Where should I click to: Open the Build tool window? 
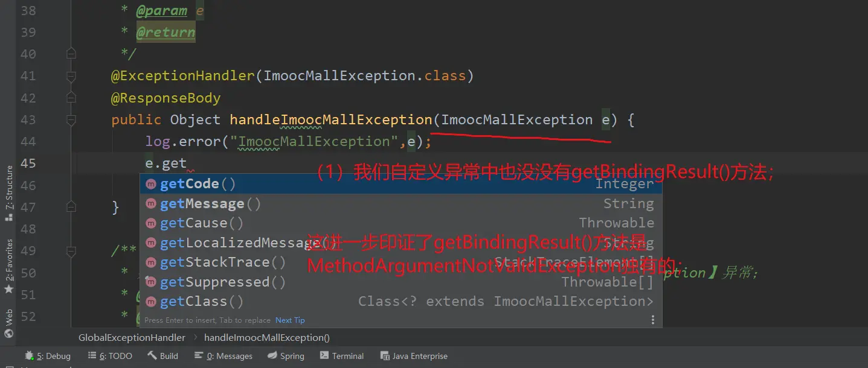pos(163,356)
